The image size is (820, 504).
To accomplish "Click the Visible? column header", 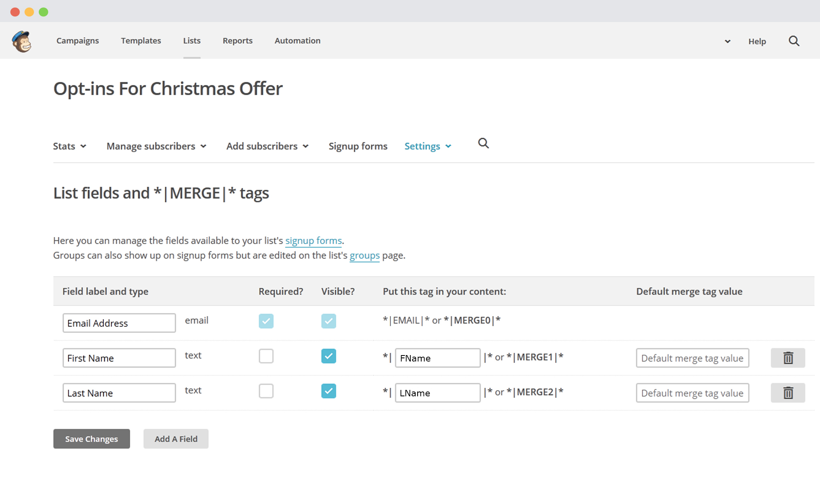I will (338, 291).
